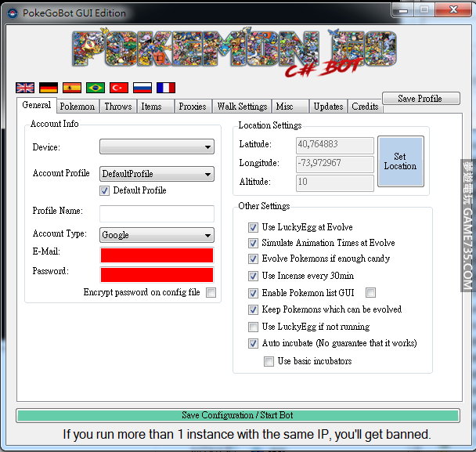Toggle Encrypt password on config file
The image size is (476, 452).
pos(211,292)
